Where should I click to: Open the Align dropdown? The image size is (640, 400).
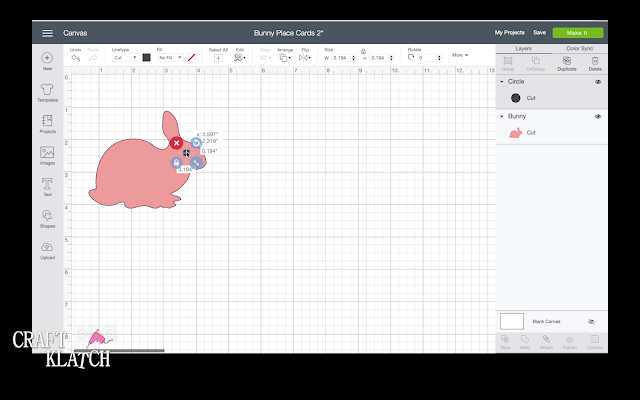click(x=265, y=58)
